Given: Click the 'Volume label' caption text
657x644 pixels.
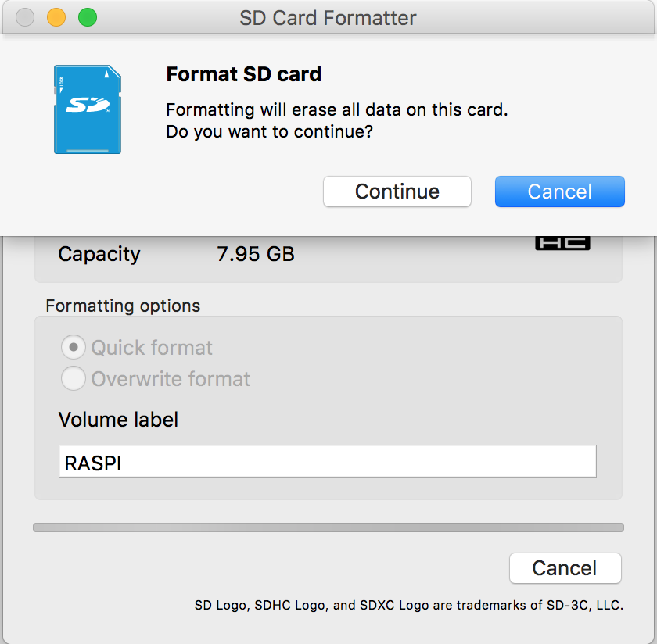Looking at the screenshot, I should click(118, 420).
